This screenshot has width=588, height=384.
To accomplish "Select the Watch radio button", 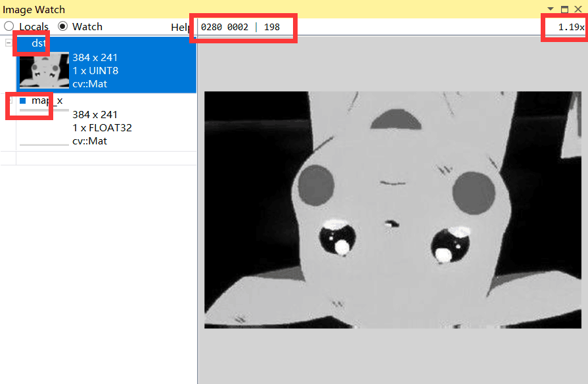I will pyautogui.click(x=62, y=26).
